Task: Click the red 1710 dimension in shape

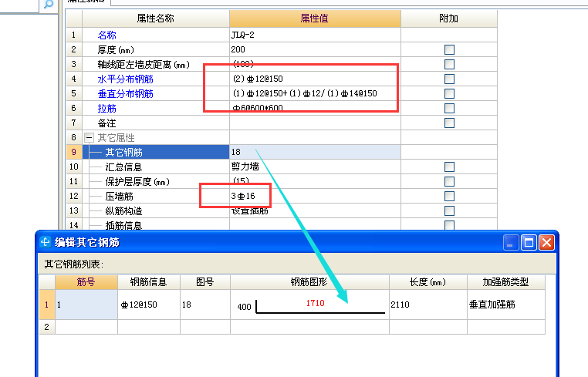Action: coord(315,303)
